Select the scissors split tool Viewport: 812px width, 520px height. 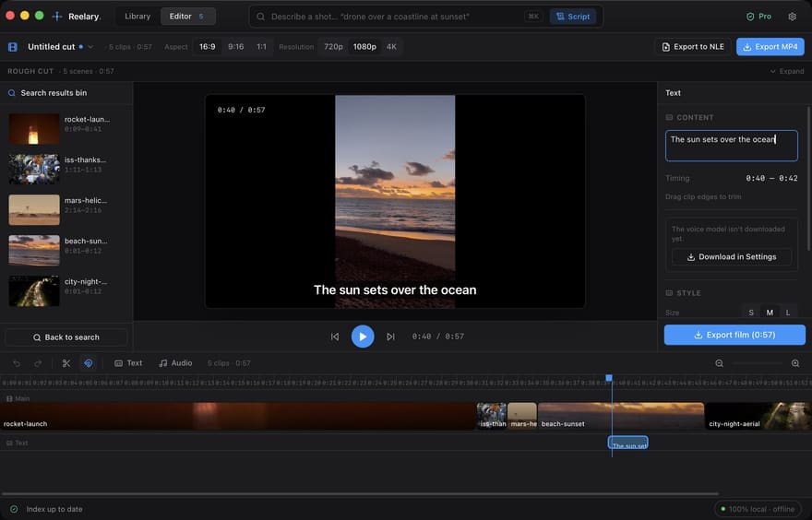[x=66, y=363]
